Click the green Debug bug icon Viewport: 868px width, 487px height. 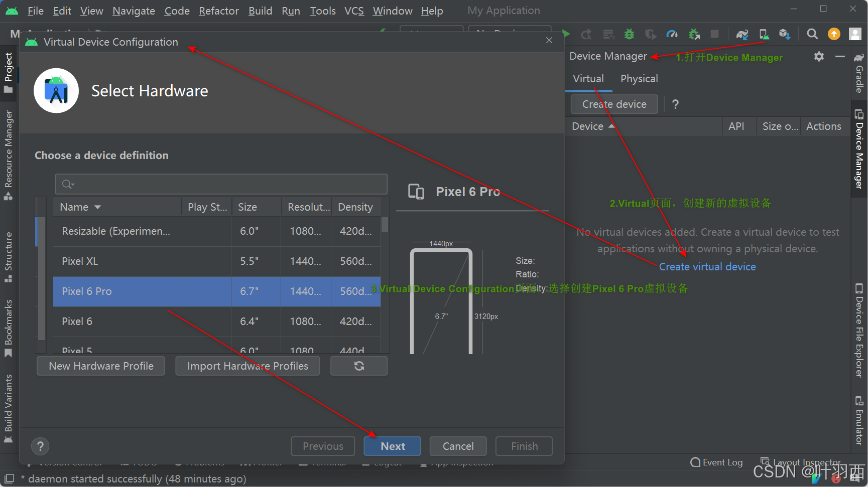[x=629, y=34]
